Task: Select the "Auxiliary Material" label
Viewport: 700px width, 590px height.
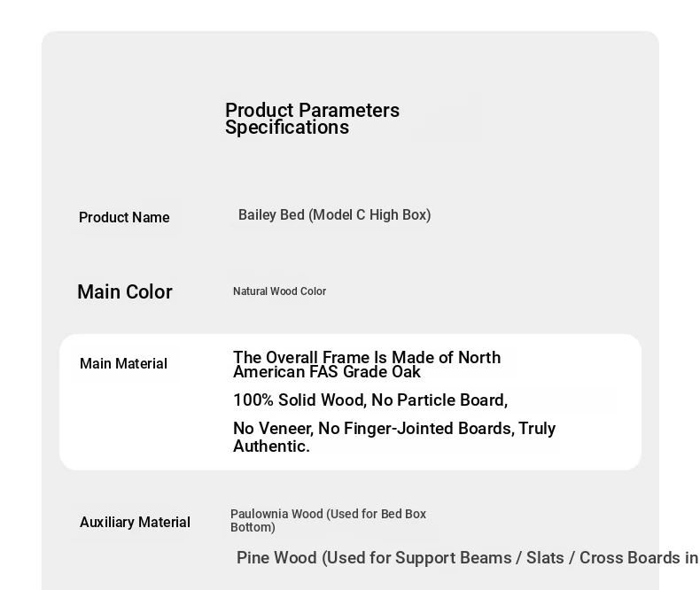Action: click(135, 523)
